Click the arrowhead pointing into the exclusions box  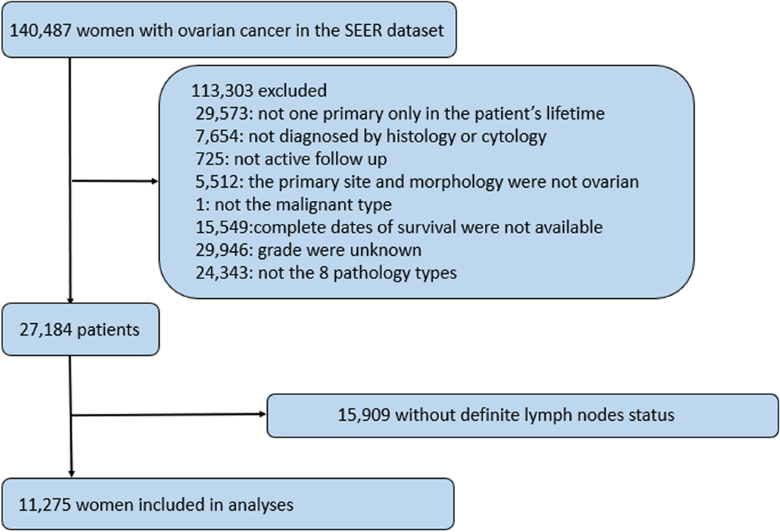pos(155,182)
